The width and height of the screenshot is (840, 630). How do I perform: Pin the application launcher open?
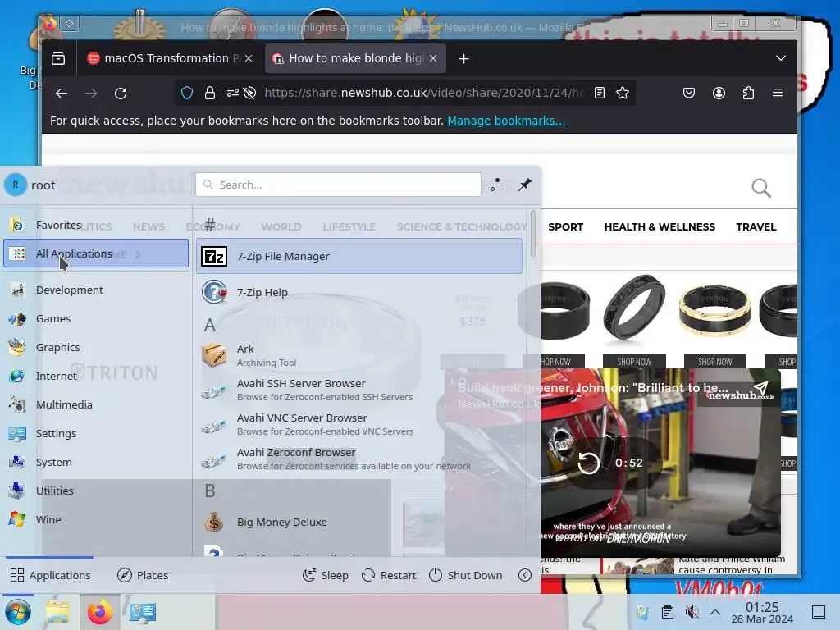click(525, 185)
